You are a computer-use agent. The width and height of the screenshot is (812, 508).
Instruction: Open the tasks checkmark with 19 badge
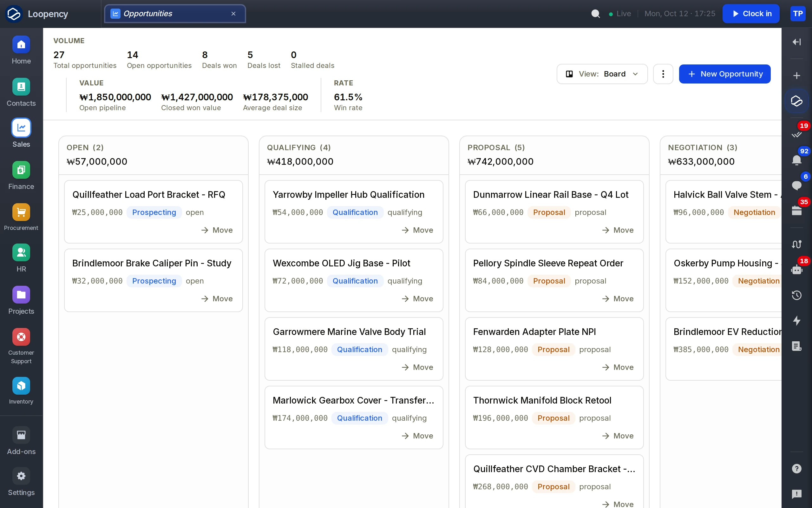(x=796, y=134)
